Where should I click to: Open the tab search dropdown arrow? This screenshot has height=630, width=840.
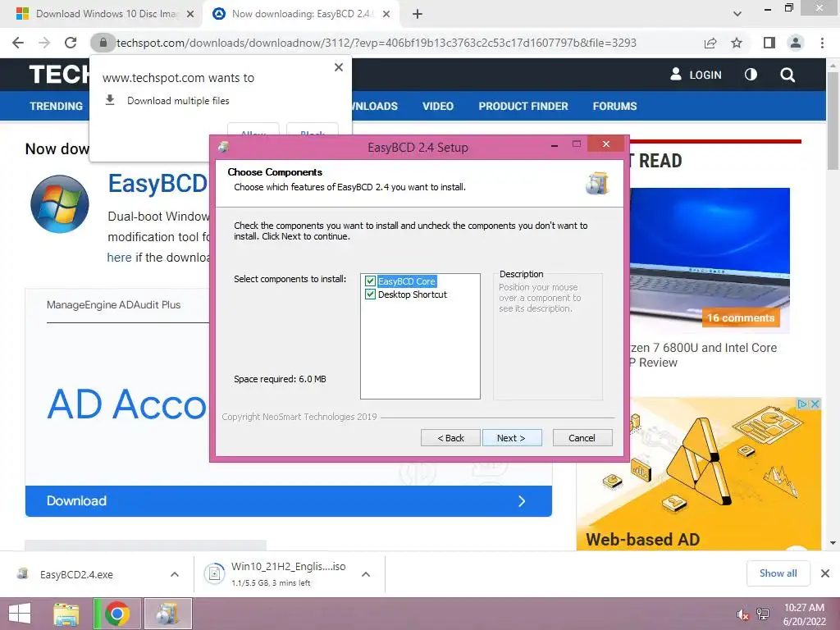click(737, 14)
